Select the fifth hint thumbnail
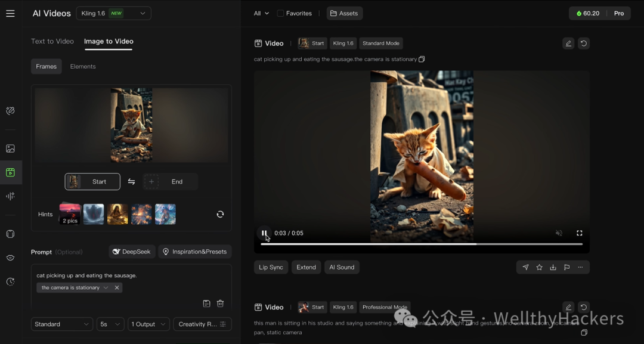 pyautogui.click(x=165, y=214)
